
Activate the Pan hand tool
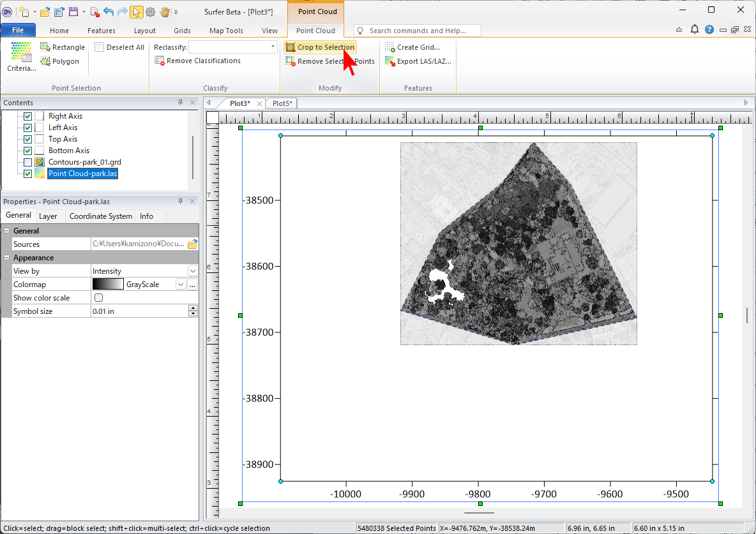pyautogui.click(x=164, y=11)
